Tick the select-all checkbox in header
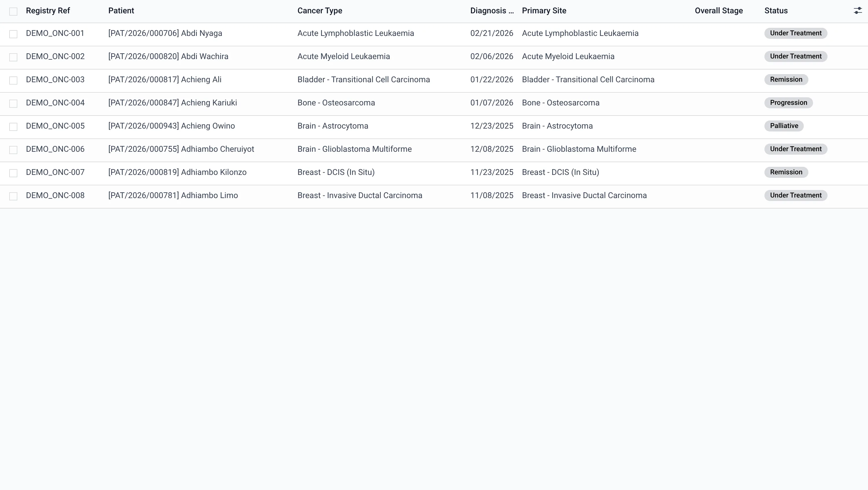868x490 pixels. (x=13, y=12)
